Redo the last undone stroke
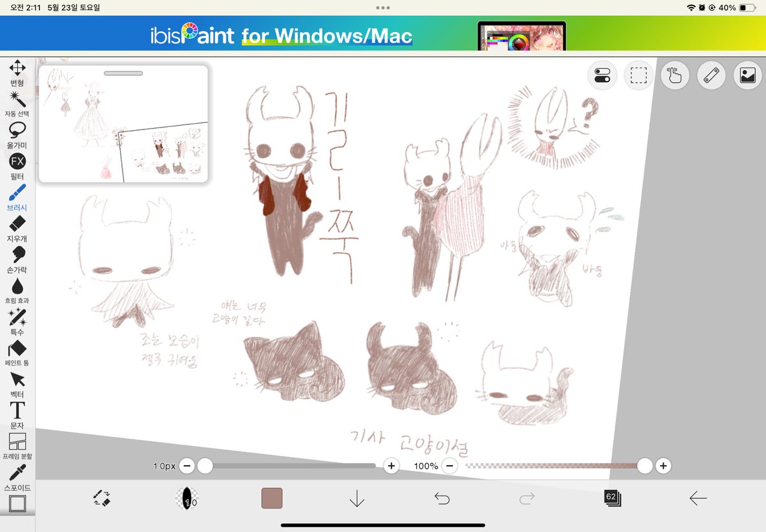The image size is (766, 532). pyautogui.click(x=527, y=498)
